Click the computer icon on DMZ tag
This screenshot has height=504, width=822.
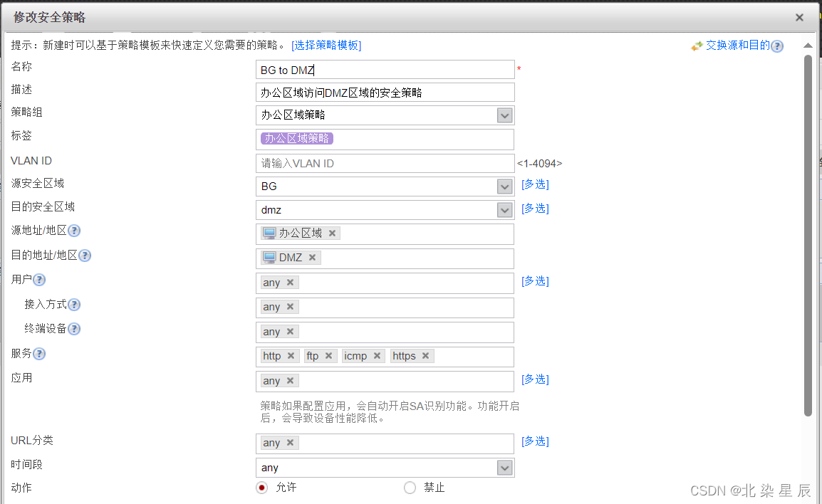pyautogui.click(x=269, y=257)
